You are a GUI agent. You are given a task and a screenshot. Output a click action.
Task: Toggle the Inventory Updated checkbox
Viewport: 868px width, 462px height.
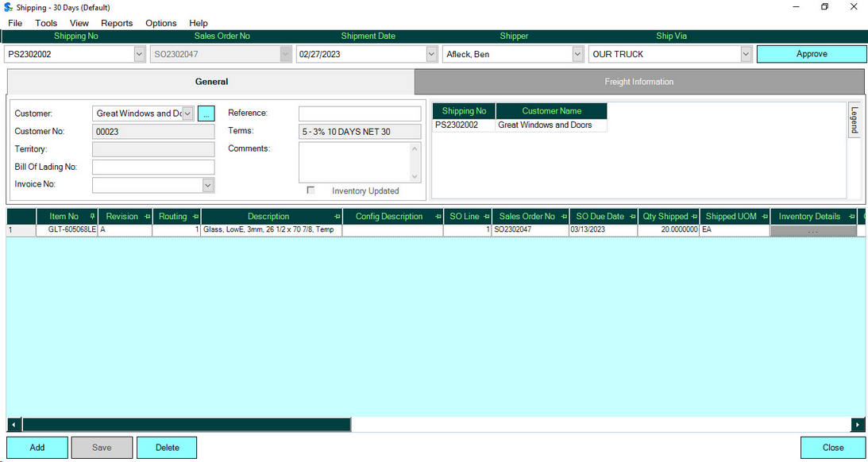[x=312, y=191]
